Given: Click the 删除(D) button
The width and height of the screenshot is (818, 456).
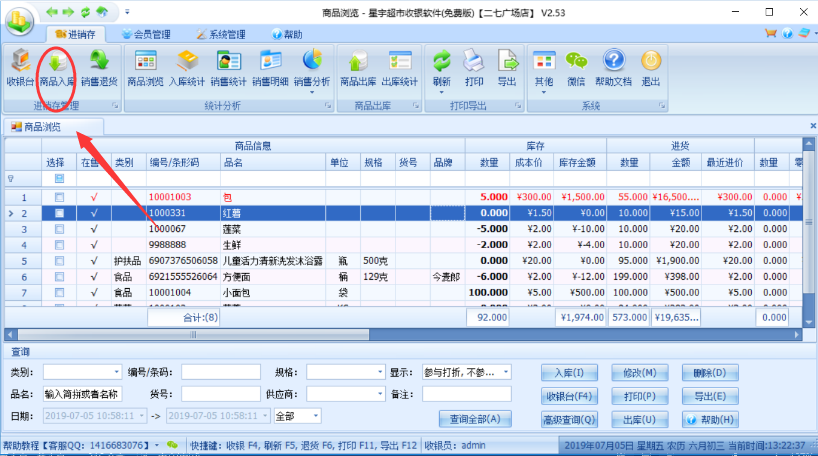Looking at the screenshot, I should [x=710, y=373].
